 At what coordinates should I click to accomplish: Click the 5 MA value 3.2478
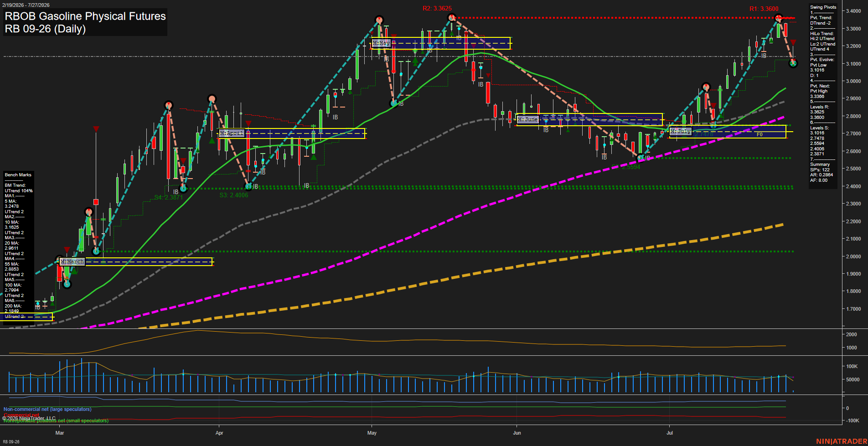(x=11, y=206)
